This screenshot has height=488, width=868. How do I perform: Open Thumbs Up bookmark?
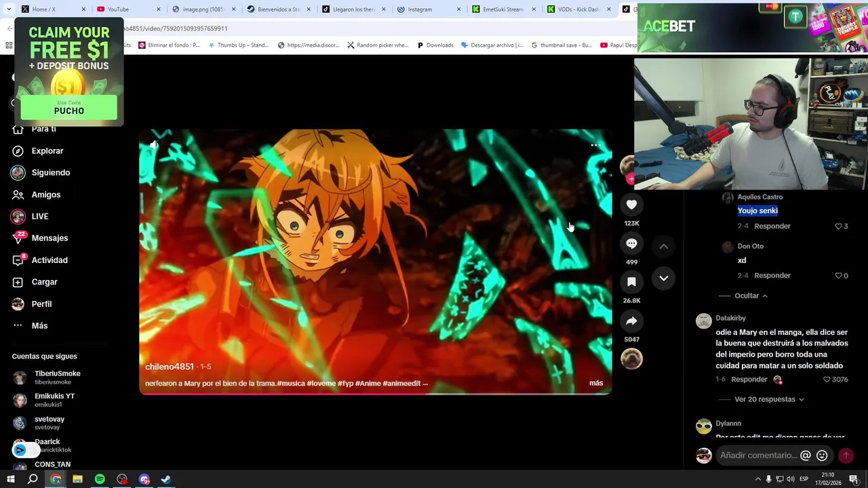[x=238, y=45]
